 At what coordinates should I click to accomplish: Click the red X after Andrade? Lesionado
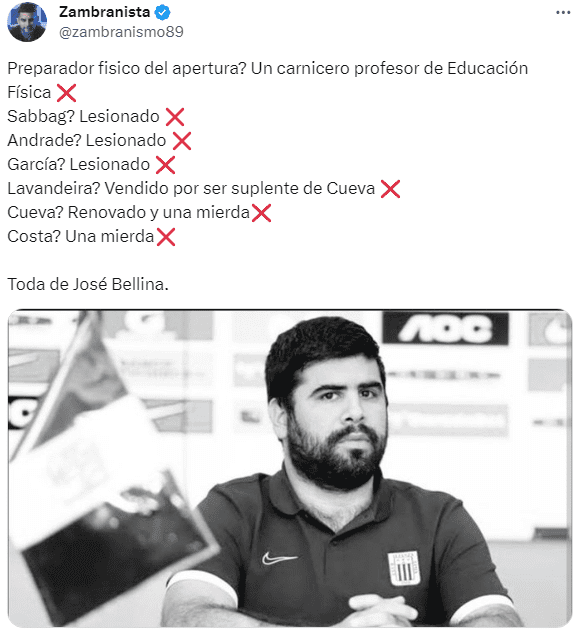click(182, 141)
